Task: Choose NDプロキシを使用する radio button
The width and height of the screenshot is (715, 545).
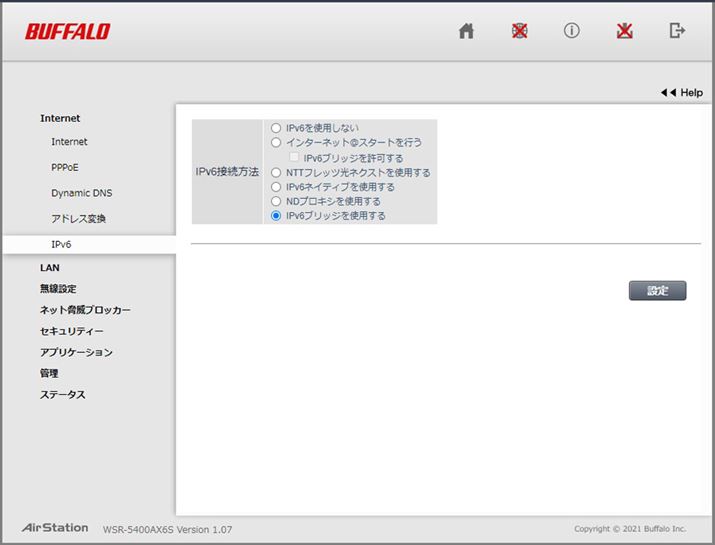Action: (x=276, y=201)
